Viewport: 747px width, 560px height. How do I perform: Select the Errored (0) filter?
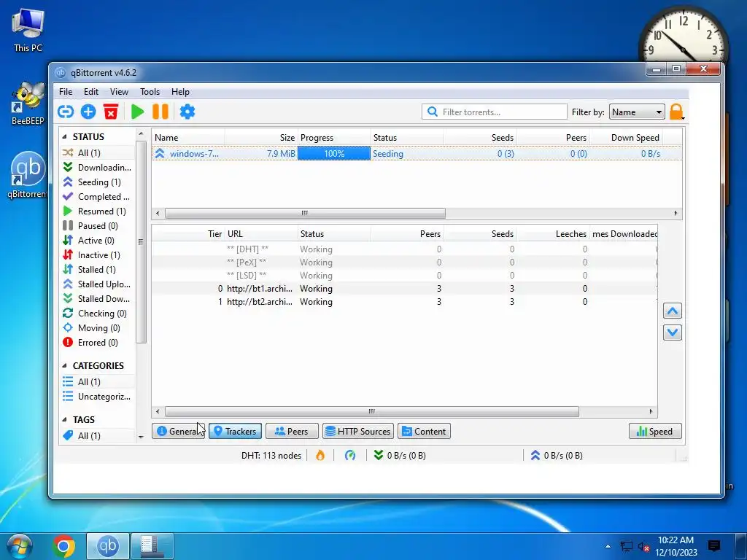[x=97, y=343]
